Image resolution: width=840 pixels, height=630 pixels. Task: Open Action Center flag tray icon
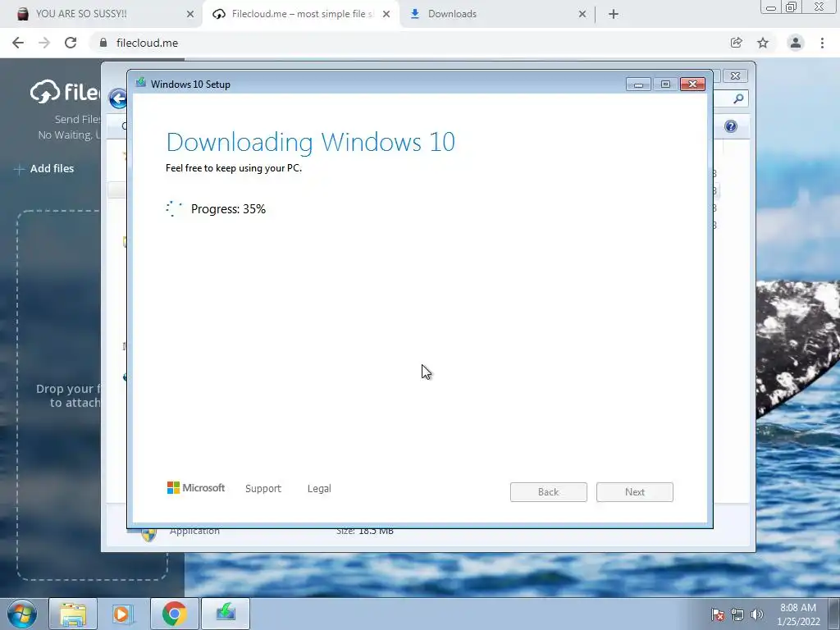coord(718,614)
